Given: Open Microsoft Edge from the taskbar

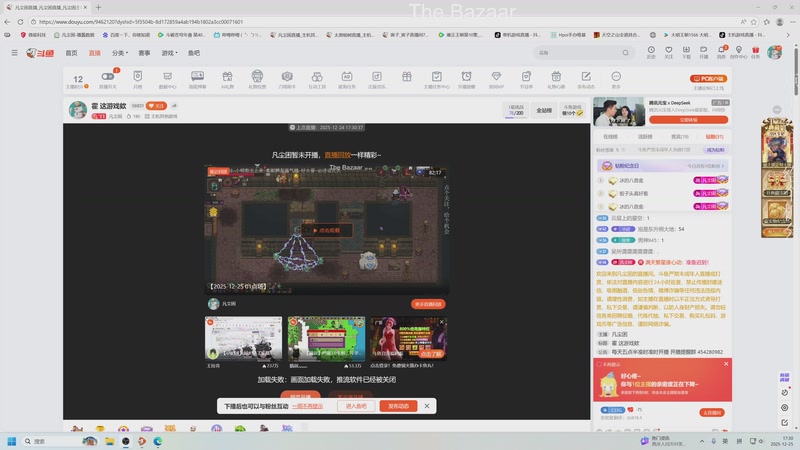Looking at the screenshot, I should pyautogui.click(x=158, y=441).
